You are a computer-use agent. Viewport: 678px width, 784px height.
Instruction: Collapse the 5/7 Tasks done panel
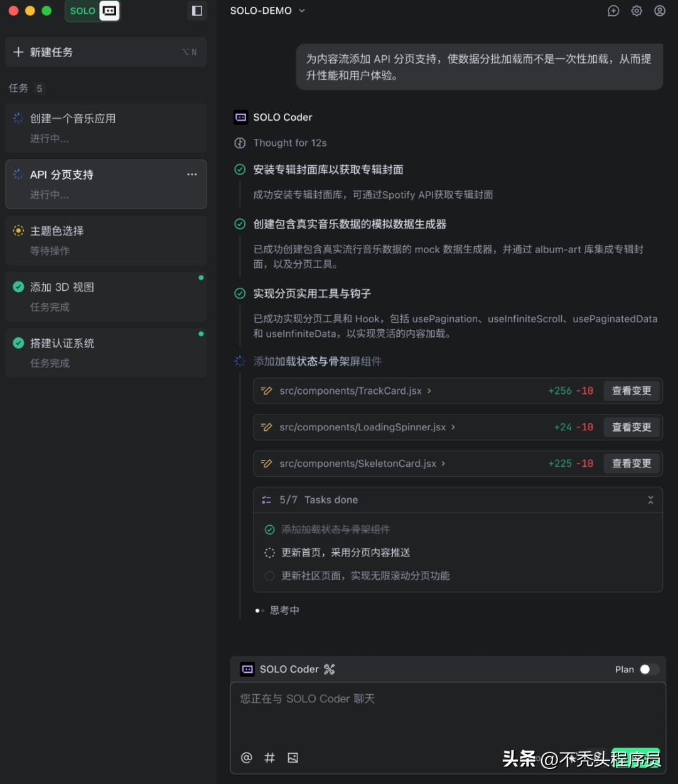click(x=651, y=499)
